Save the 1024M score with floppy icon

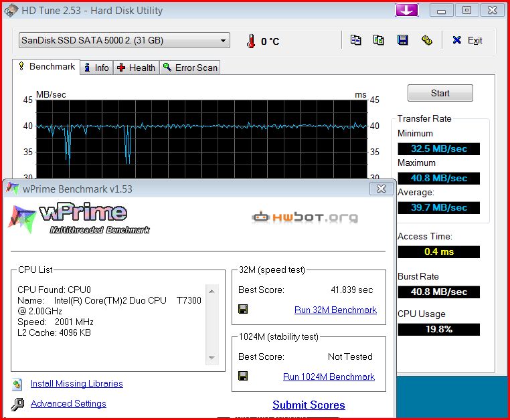(x=243, y=376)
